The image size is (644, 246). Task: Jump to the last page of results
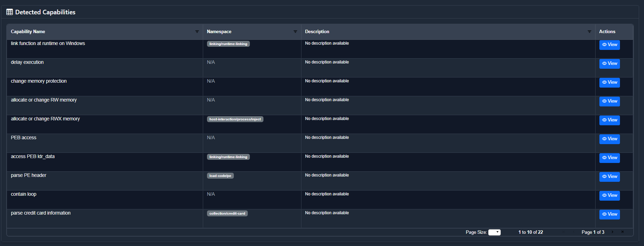tap(622, 232)
